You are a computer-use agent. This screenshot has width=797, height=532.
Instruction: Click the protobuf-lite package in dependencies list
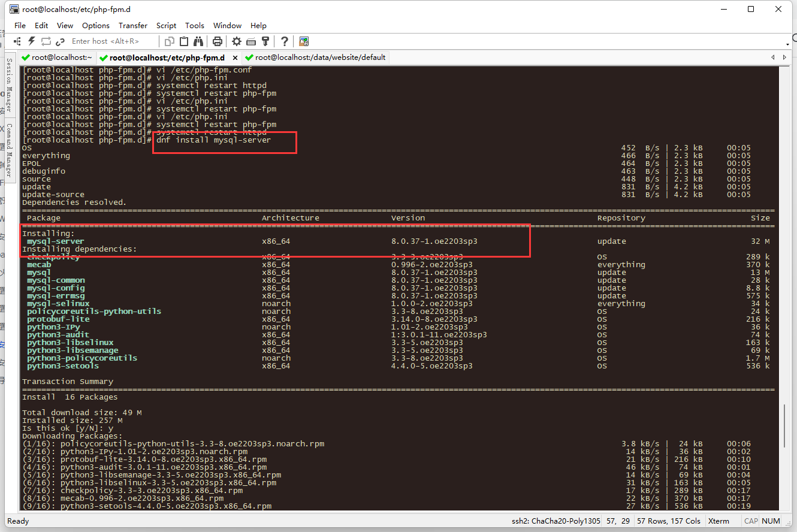click(x=58, y=319)
